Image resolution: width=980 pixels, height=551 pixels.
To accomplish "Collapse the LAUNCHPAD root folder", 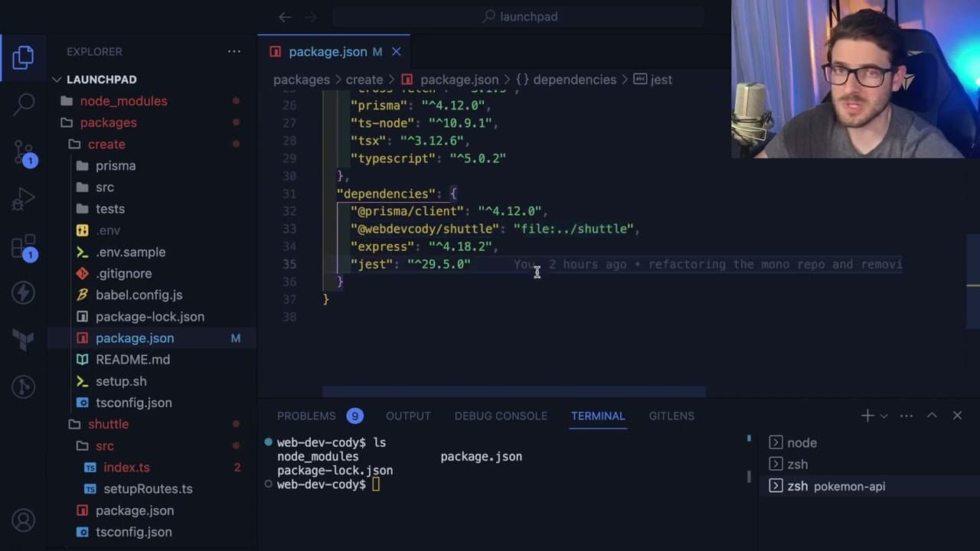I will tap(152, 80).
